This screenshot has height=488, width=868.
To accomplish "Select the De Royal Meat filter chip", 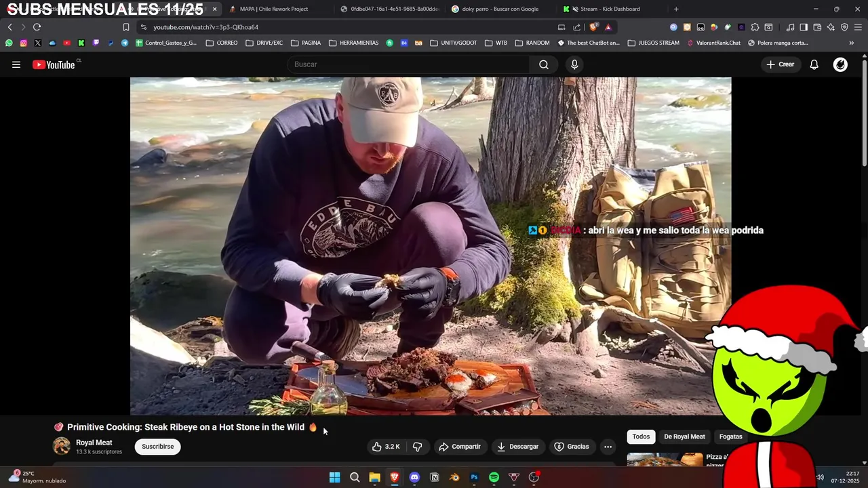I will [684, 436].
